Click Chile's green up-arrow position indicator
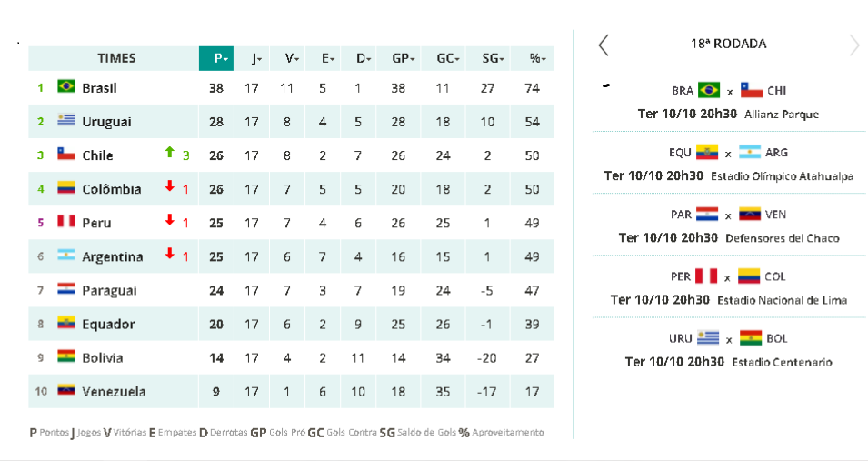This screenshot has width=868, height=461. (169, 154)
